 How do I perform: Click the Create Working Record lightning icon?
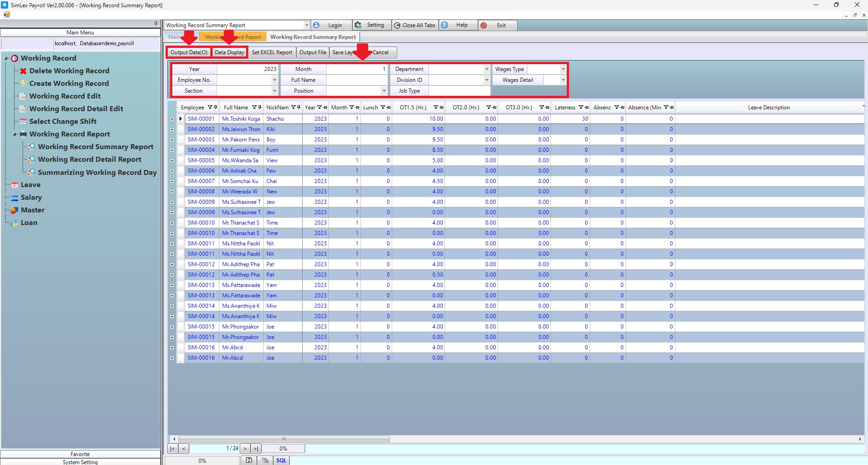pyautogui.click(x=23, y=84)
